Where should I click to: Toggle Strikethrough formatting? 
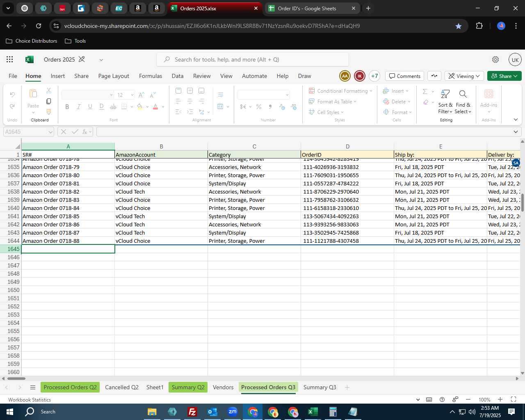pos(113,107)
